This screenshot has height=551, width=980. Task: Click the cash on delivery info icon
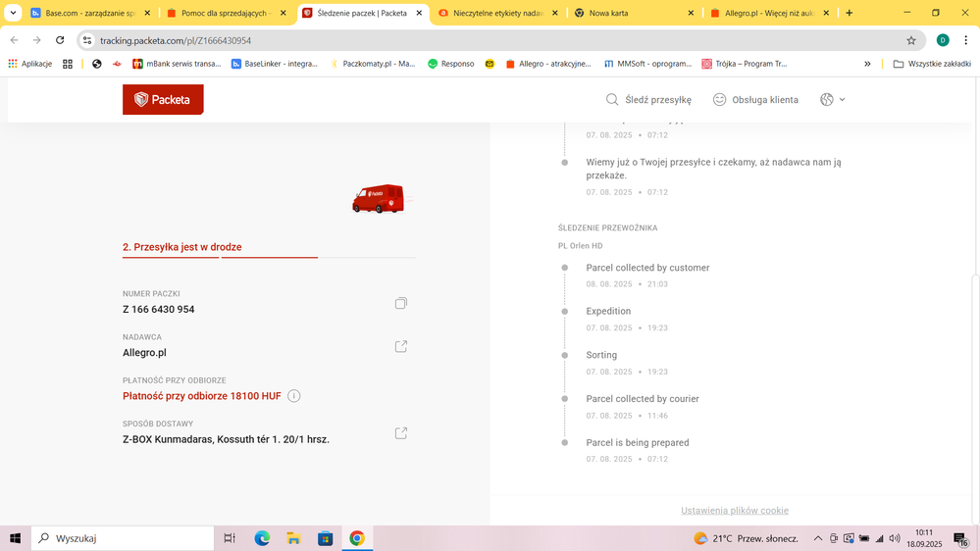click(294, 396)
